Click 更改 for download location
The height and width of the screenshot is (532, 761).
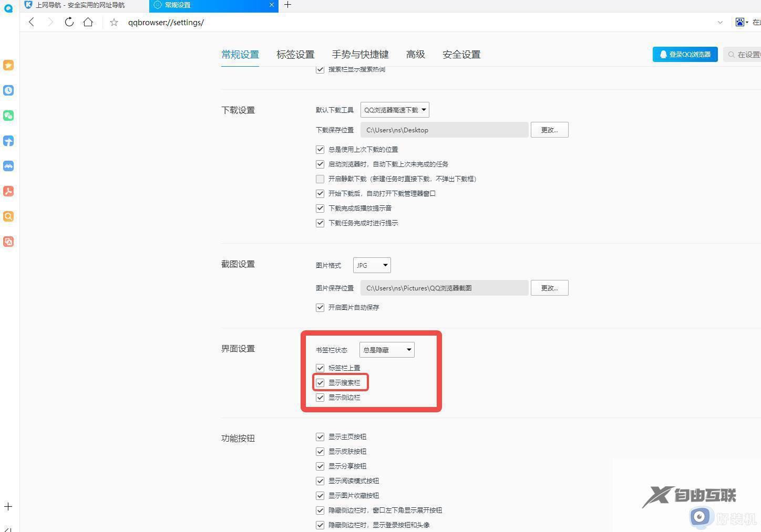[x=549, y=130]
